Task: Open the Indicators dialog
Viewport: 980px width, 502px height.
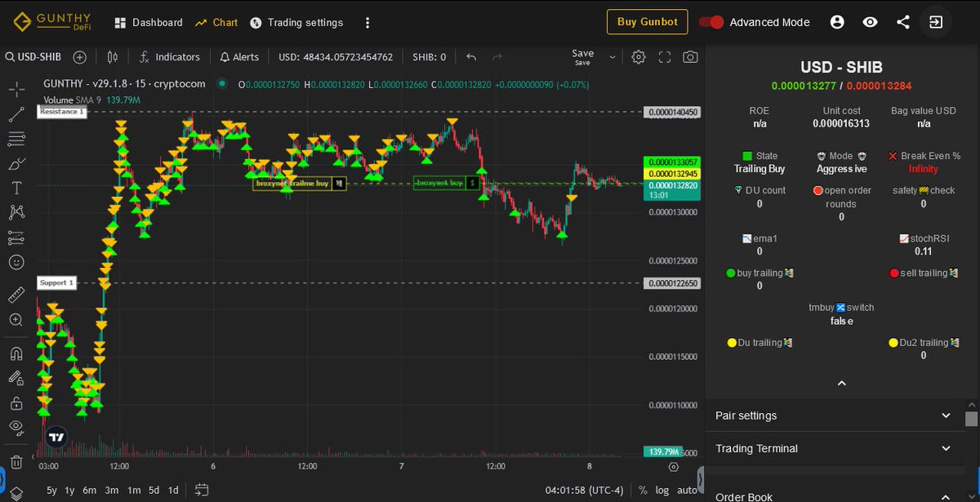Action: tap(169, 57)
